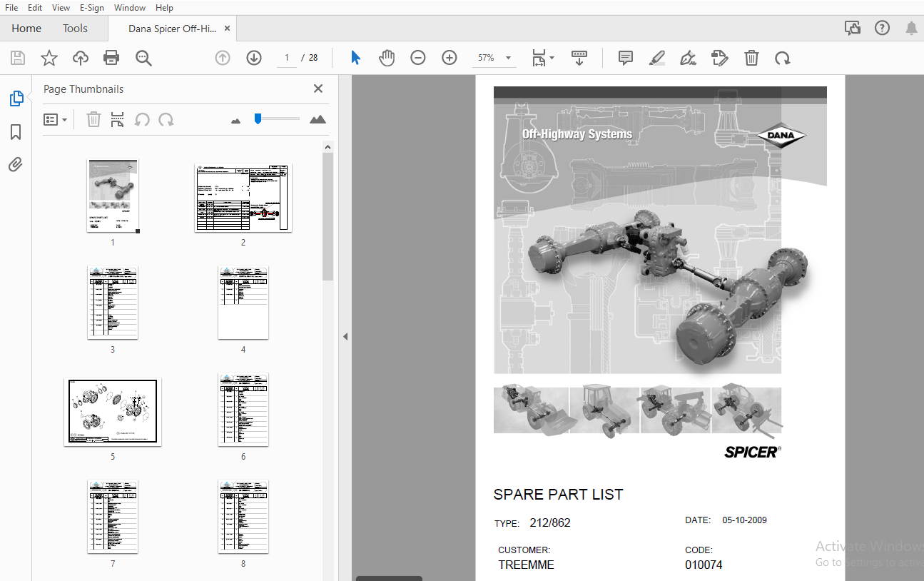Open the sign document pen tool
This screenshot has width=924, height=581.
(689, 58)
